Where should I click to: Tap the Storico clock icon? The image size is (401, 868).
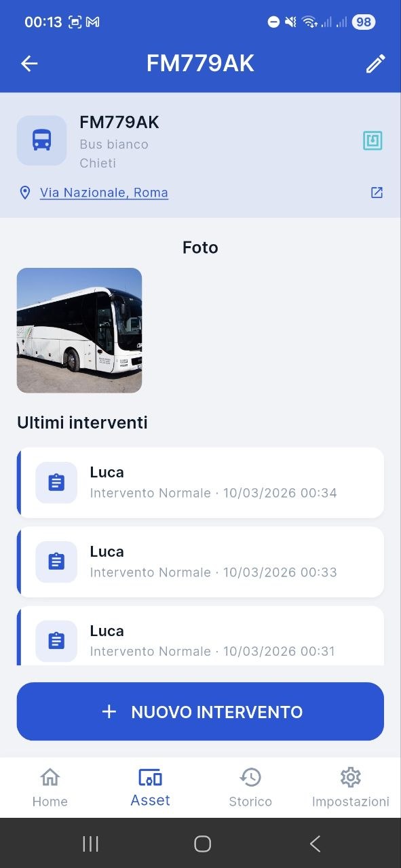tap(250, 777)
